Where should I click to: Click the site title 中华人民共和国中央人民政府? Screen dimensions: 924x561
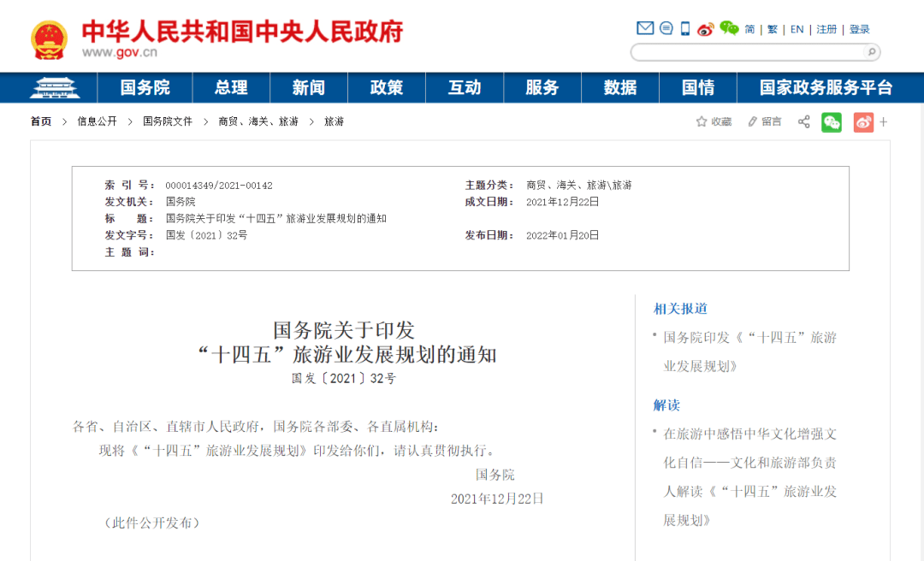pyautogui.click(x=242, y=32)
